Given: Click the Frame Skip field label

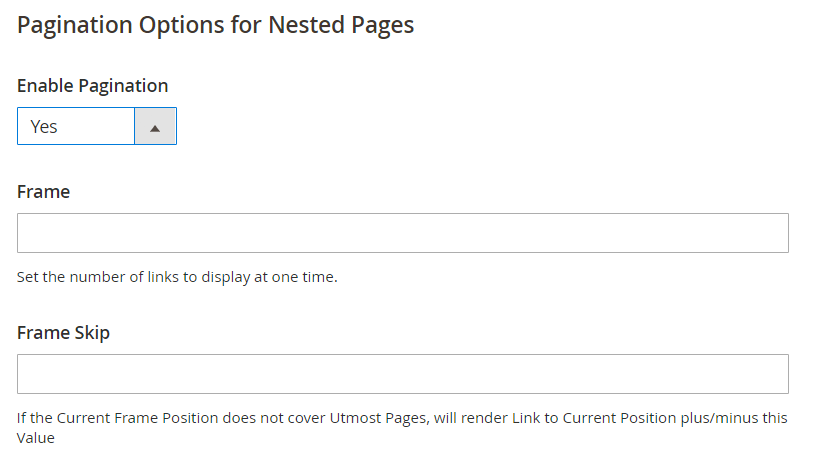Looking at the screenshot, I should click(x=63, y=333).
